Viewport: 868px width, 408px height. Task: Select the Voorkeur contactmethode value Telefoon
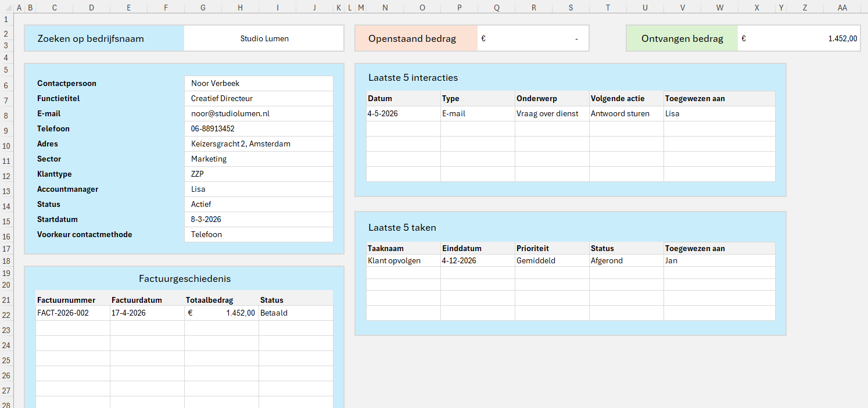pos(258,235)
